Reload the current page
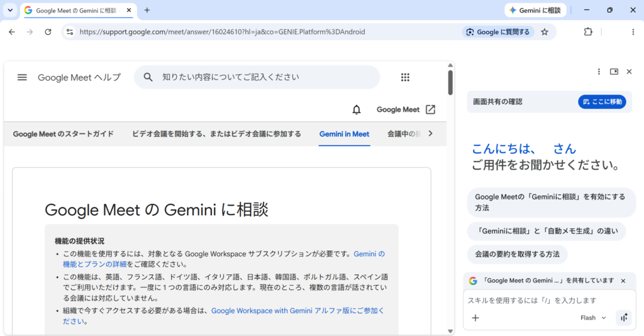The image size is (644, 336). point(48,31)
